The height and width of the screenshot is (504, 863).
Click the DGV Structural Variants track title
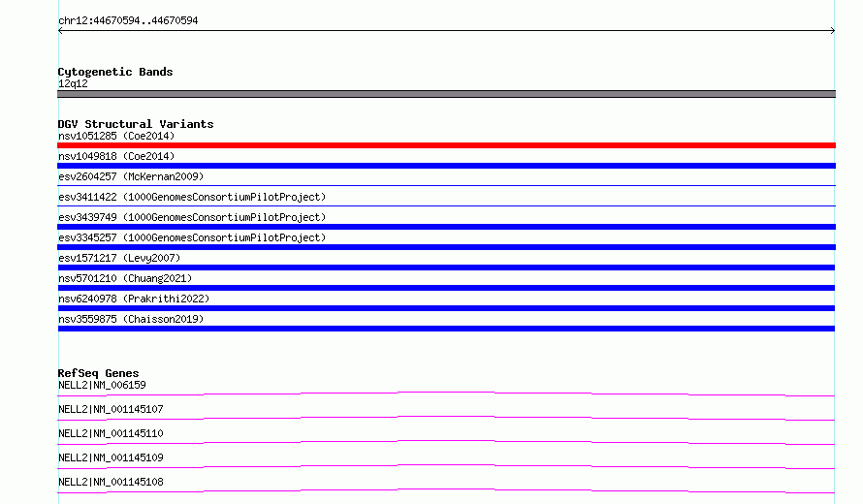pyautogui.click(x=136, y=124)
